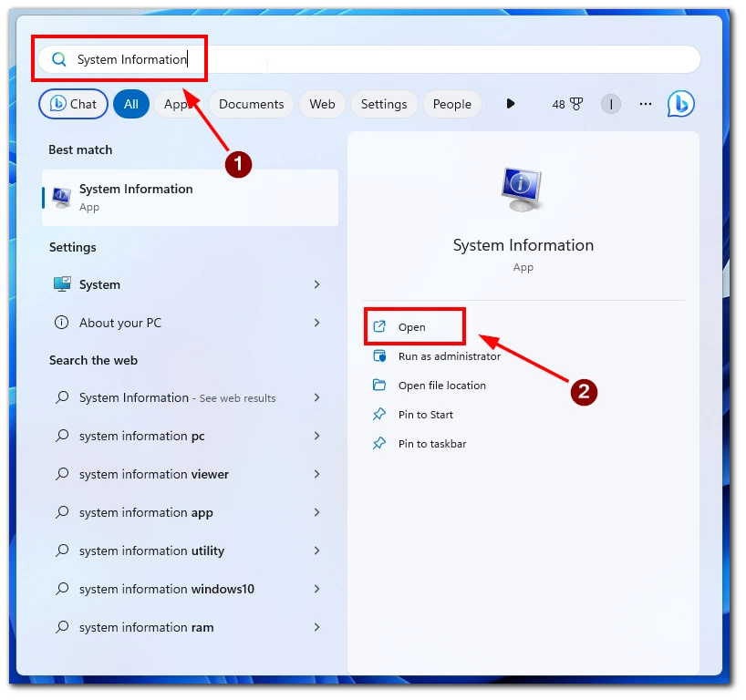Viewport: 746px width, 700px height.
Task: Click search icon beside system information ram
Action: point(62,627)
